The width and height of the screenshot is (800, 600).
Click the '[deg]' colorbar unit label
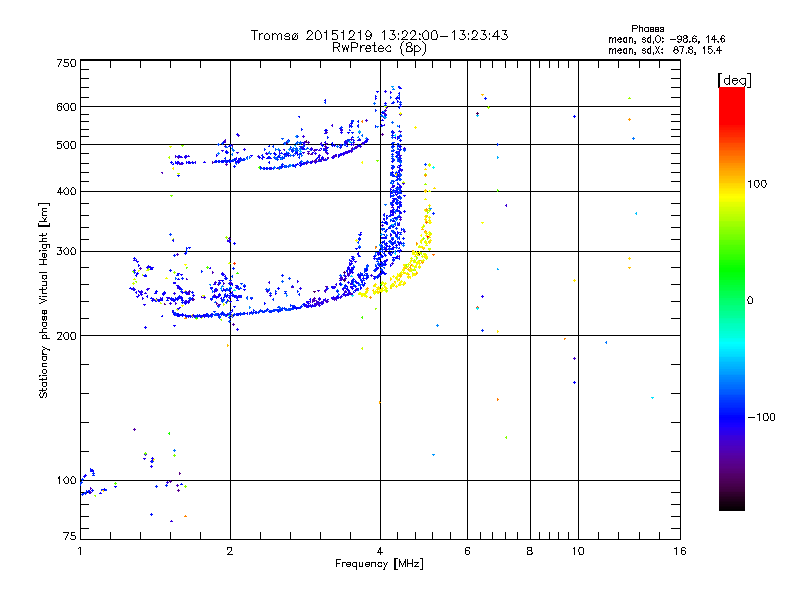point(734,81)
